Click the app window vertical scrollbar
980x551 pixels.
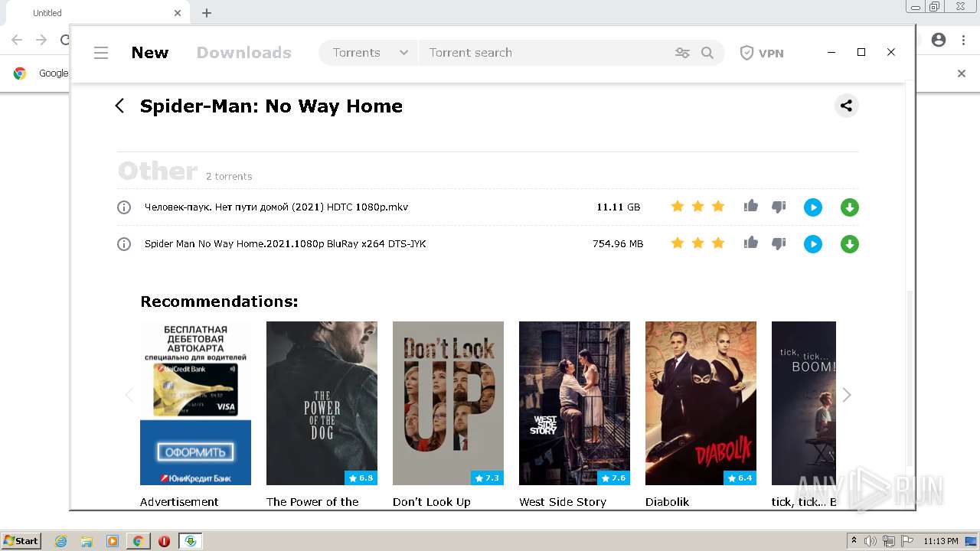click(910, 379)
